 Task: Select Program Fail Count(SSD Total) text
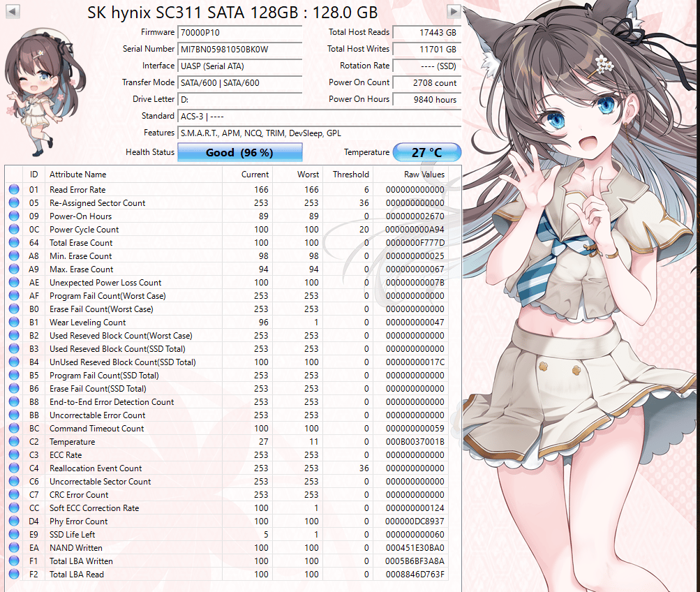click(104, 375)
